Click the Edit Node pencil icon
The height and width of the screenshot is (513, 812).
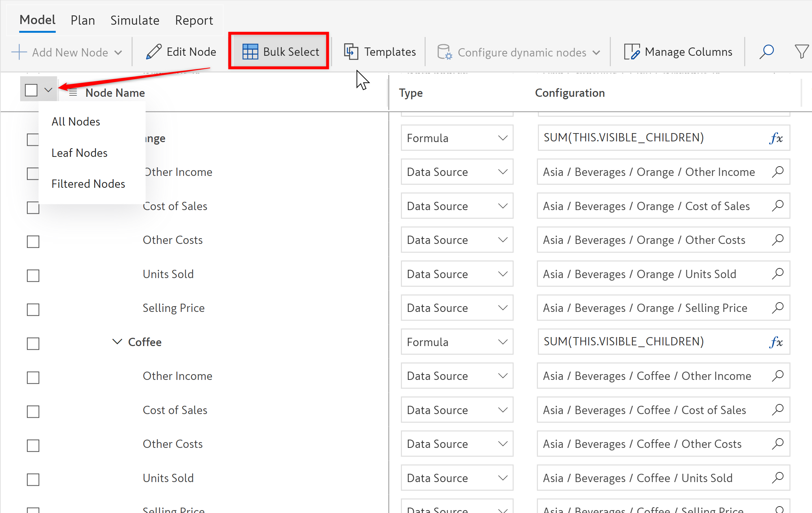[154, 52]
